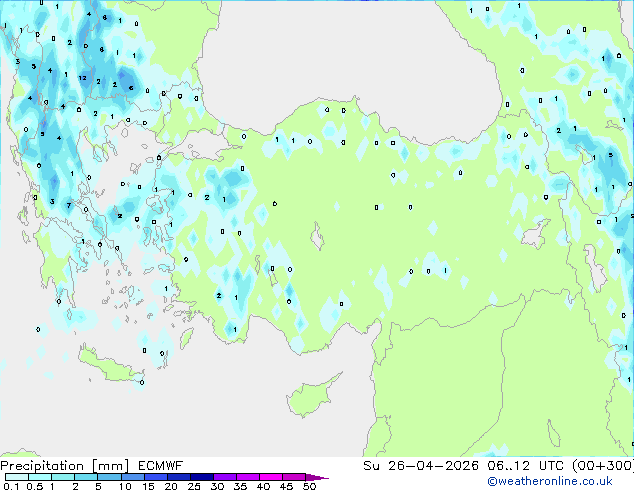
Task: Click the '06..12 UTC' time range text
Action: point(525,466)
